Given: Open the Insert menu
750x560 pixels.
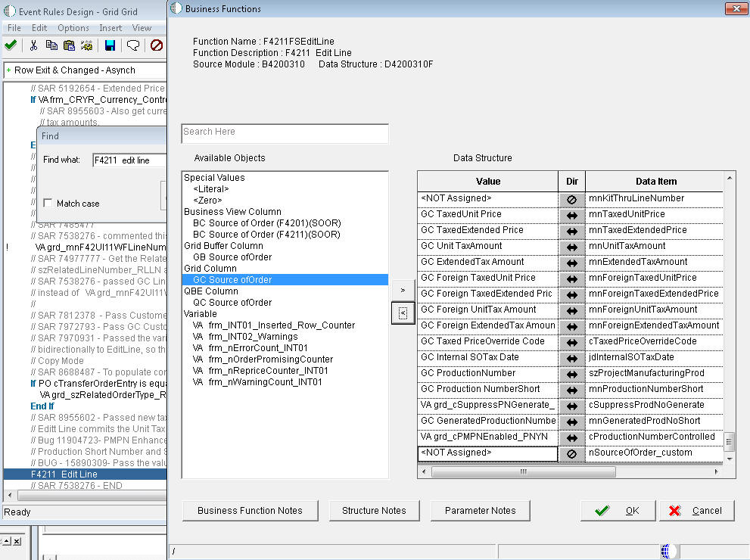Looking at the screenshot, I should (x=110, y=28).
